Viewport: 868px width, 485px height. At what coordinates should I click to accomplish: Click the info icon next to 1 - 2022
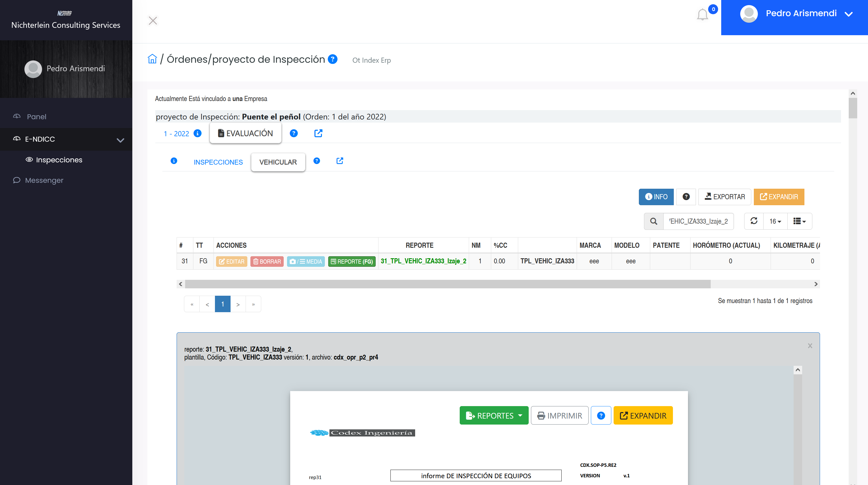click(x=198, y=133)
